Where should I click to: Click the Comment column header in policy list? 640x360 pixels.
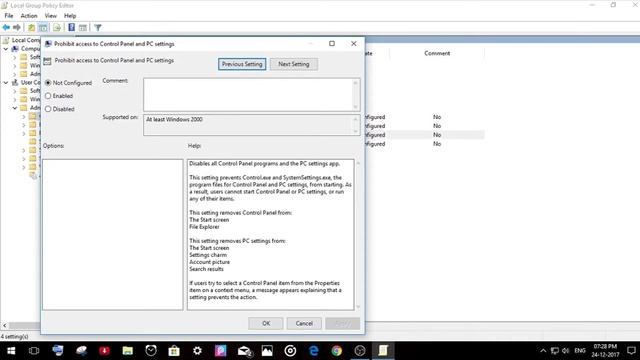coord(437,53)
